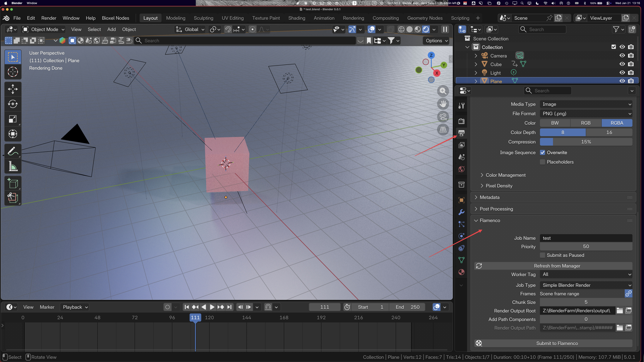Activate the 3D Cursor tool
This screenshot has width=644, height=362.
(13, 72)
